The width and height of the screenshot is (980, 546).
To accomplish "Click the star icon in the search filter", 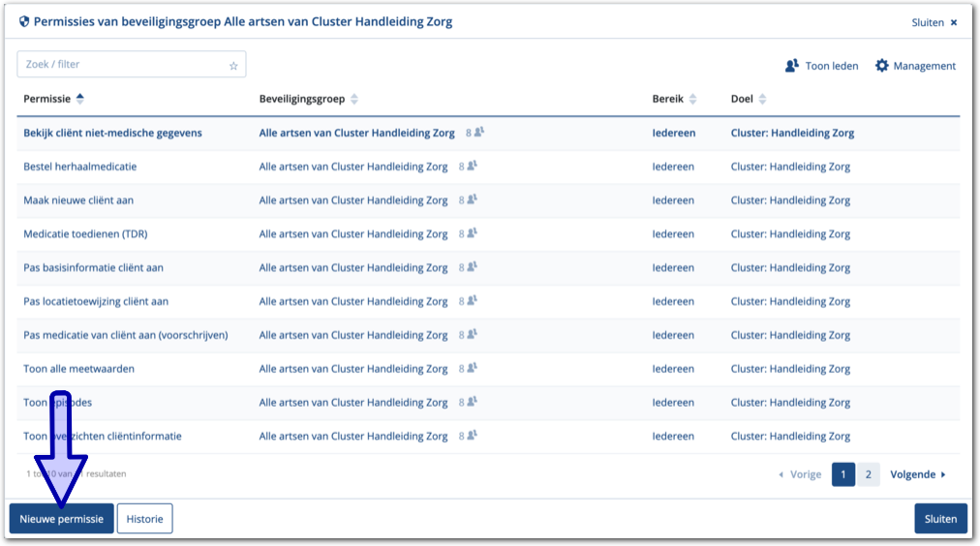I will [x=233, y=66].
